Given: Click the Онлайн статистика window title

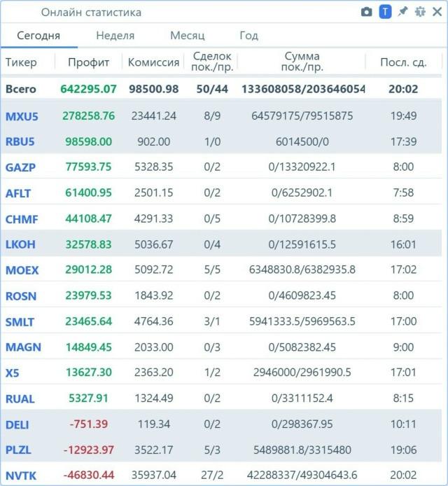Looking at the screenshot, I should 91,13.
